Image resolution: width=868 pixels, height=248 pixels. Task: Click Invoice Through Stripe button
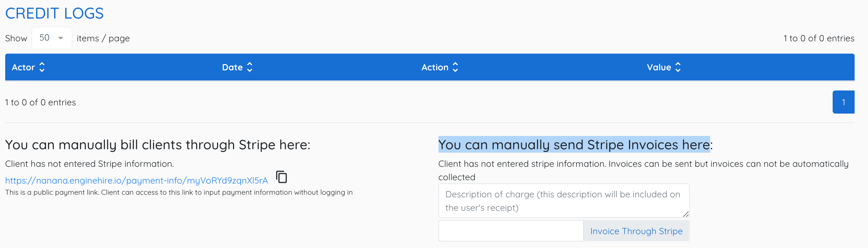point(636,231)
